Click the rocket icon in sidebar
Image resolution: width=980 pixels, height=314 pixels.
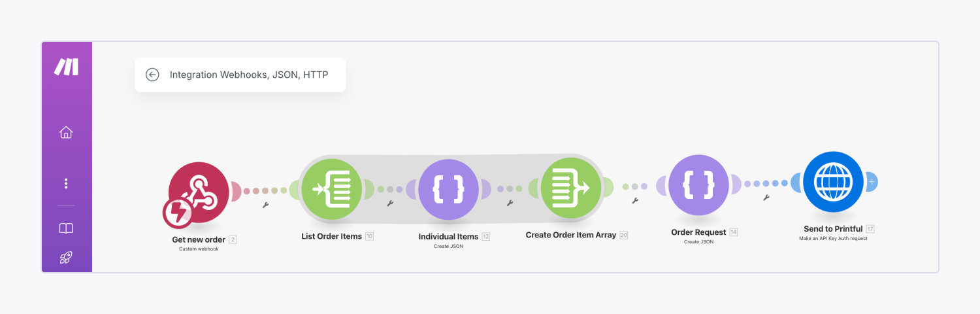point(66,258)
